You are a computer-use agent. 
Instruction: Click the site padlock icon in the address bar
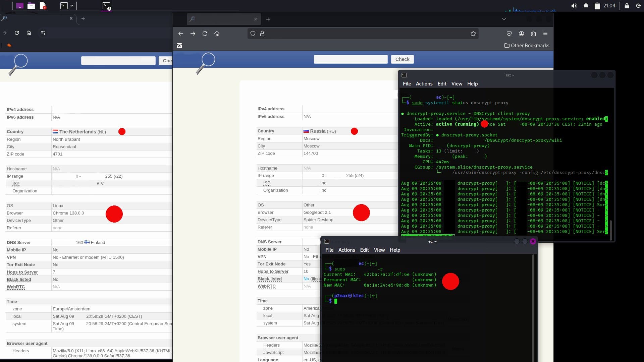[262, 34]
